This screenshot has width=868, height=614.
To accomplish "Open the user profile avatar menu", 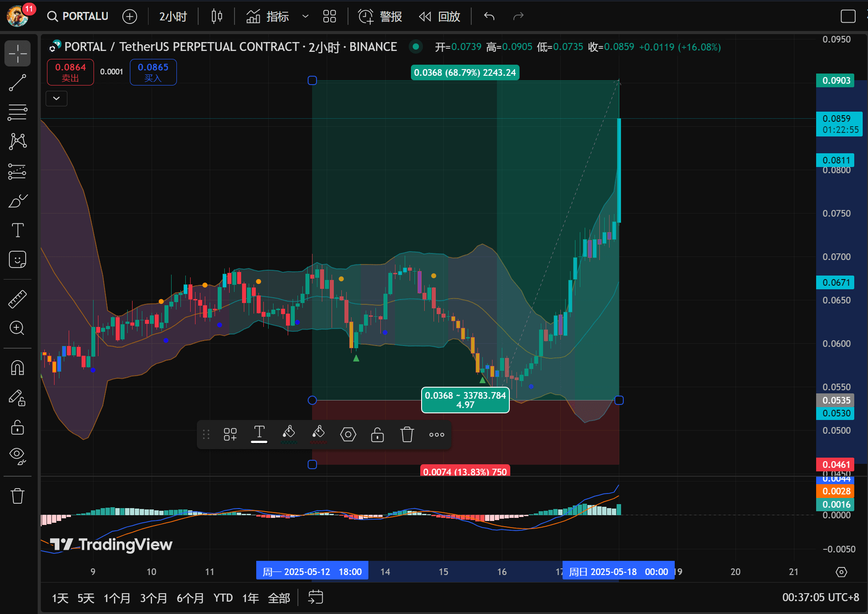I will [x=18, y=16].
